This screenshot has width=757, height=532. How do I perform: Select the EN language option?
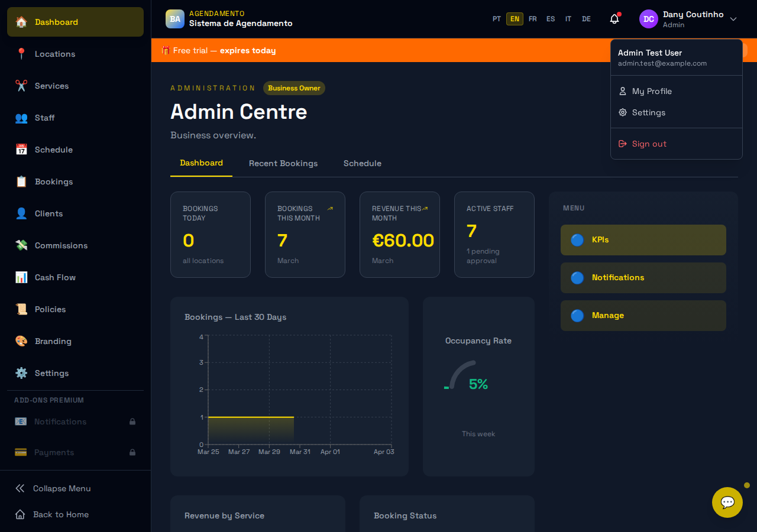pos(515,19)
